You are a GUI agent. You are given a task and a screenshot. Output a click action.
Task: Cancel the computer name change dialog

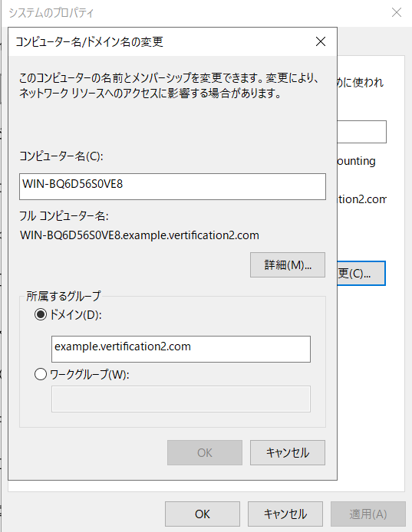288,452
